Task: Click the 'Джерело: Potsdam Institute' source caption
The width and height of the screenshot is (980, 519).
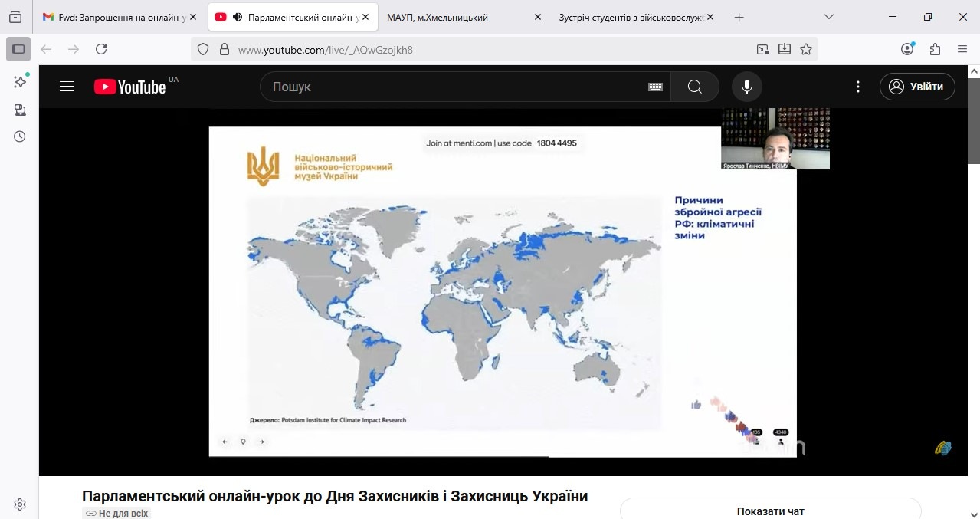Action: [x=328, y=420]
